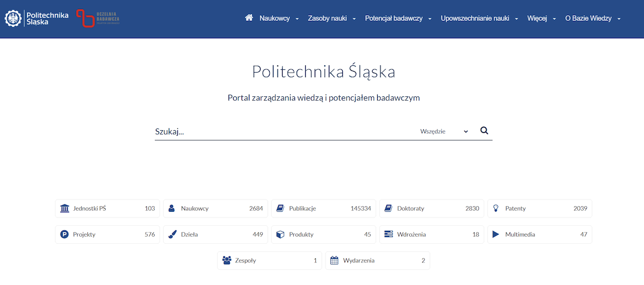Open the Patenty tile label
The height and width of the screenshot is (285, 644).
point(516,208)
